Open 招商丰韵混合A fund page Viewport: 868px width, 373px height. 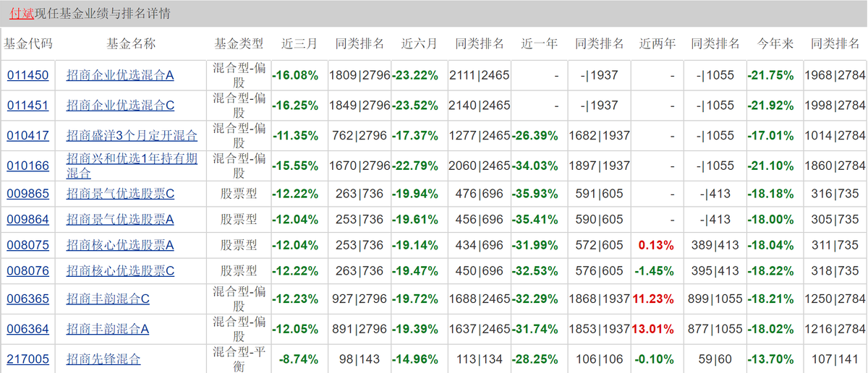[x=108, y=329]
